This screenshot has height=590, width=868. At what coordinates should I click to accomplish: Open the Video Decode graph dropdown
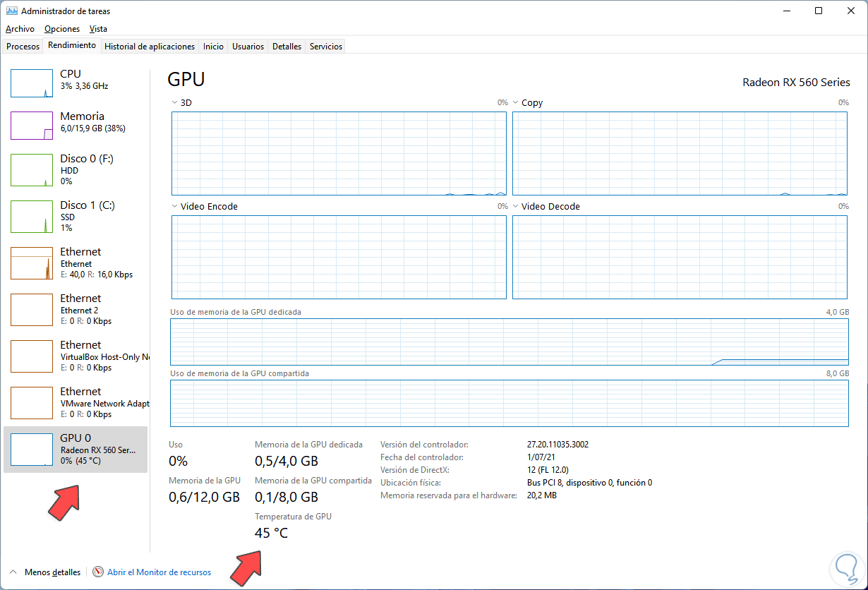(516, 207)
